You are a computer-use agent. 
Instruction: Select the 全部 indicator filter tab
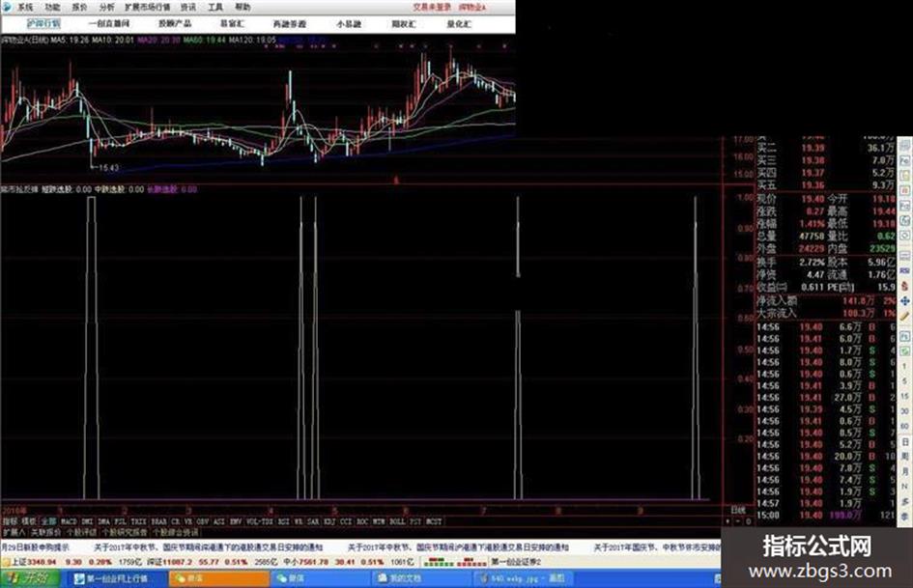click(x=49, y=521)
